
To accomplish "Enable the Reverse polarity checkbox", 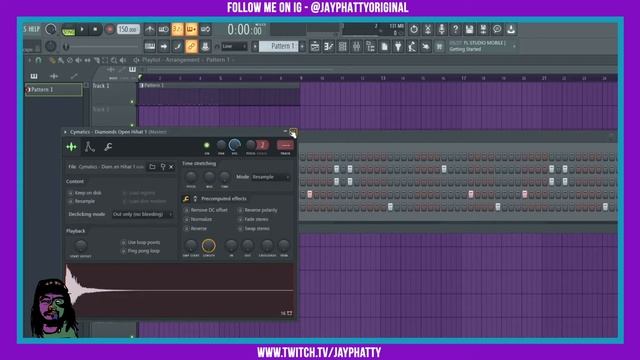I will [240, 210].
